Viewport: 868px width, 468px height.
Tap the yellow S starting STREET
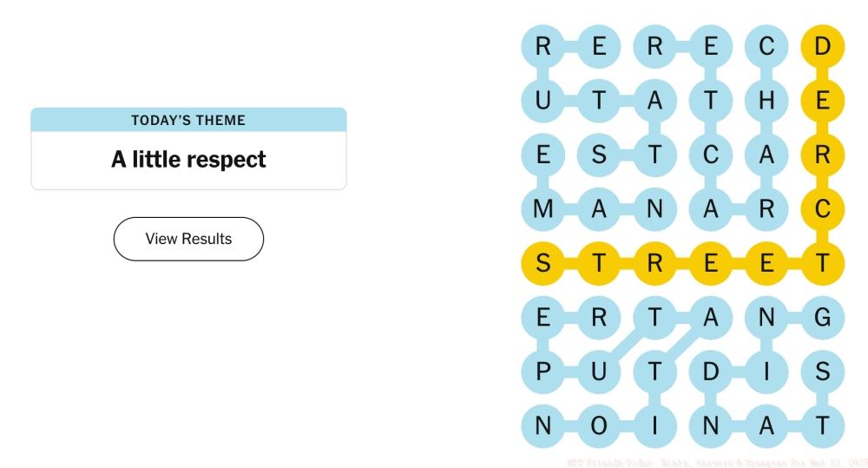(x=543, y=263)
